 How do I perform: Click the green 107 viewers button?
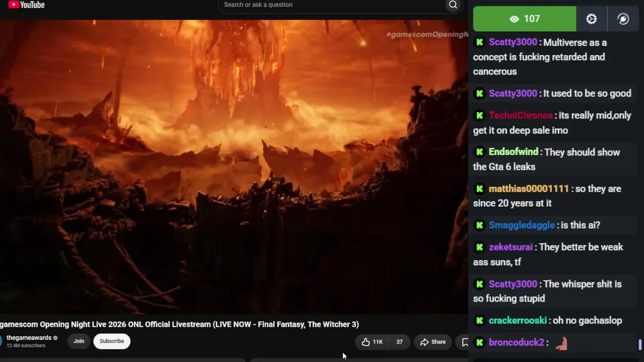pyautogui.click(x=524, y=19)
